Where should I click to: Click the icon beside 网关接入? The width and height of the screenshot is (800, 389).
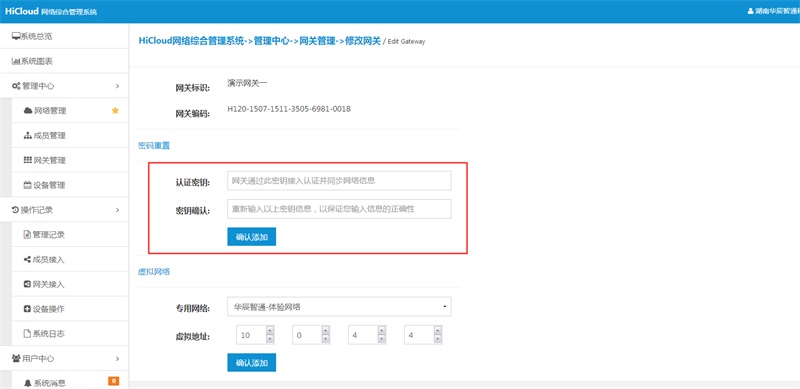click(x=28, y=284)
